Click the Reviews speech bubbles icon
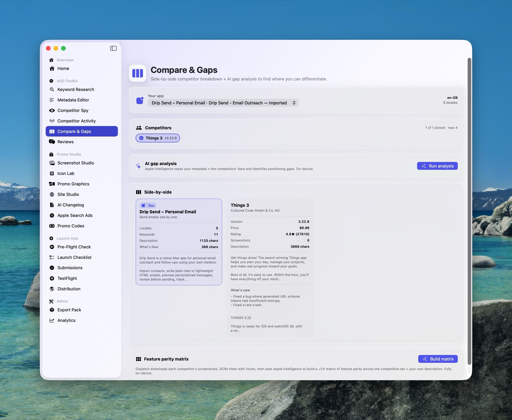512x420 pixels. click(52, 142)
